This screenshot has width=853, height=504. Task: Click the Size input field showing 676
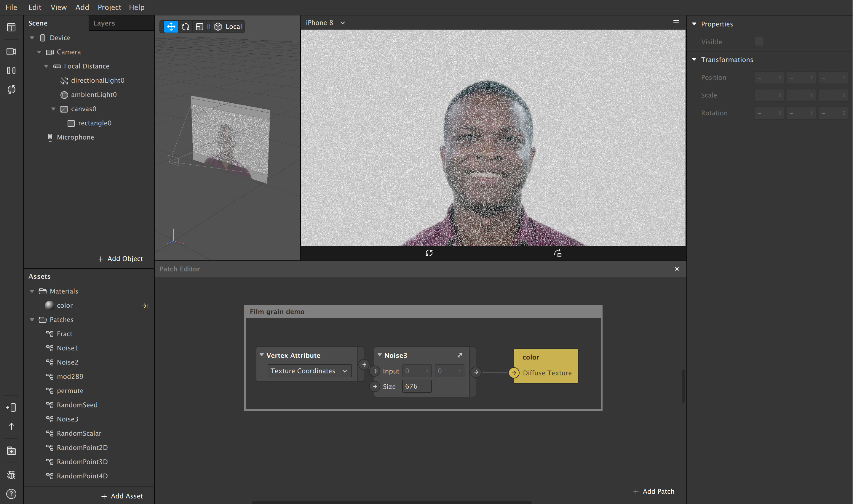[417, 386]
